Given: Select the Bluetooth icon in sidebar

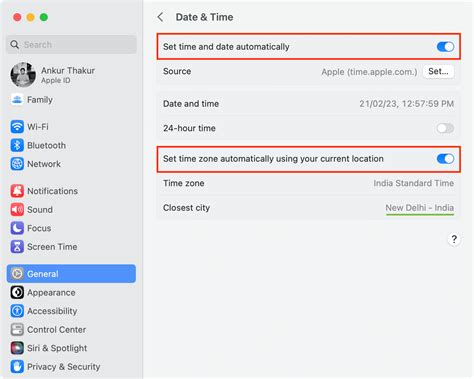Looking at the screenshot, I should click(x=17, y=145).
